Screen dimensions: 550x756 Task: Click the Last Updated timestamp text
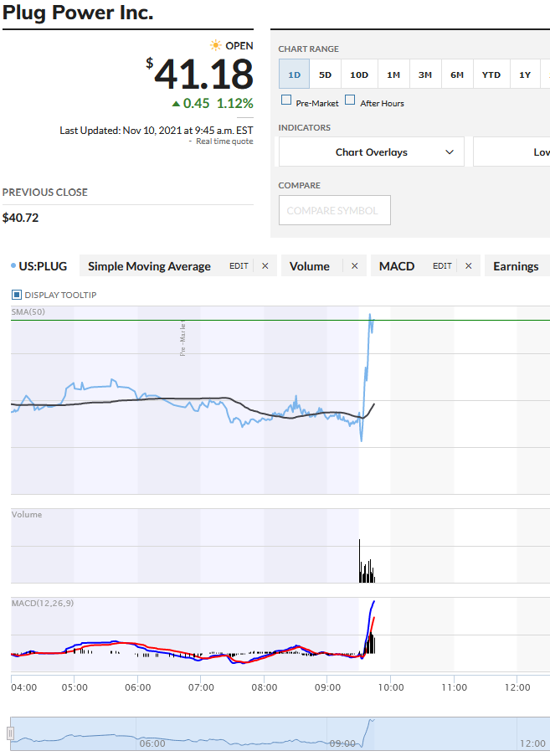click(157, 130)
